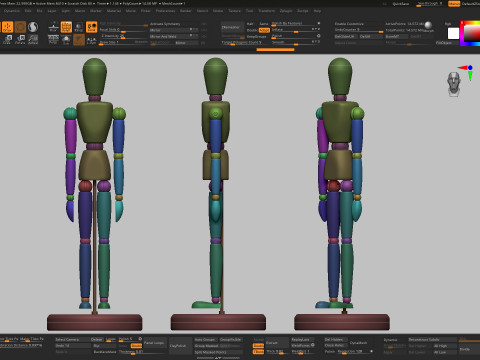Click the Select Camera field

coord(72,340)
